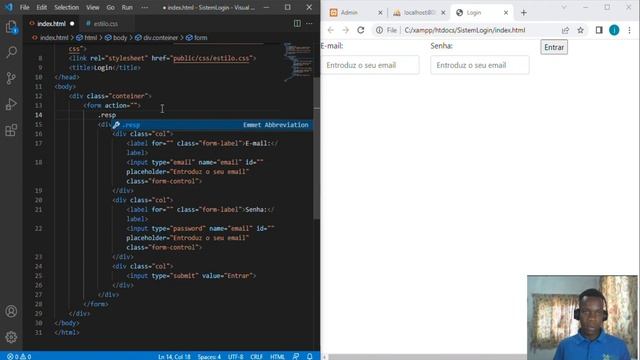Viewport: 640px width, 360px height.
Task: Switch to the index.html editor tab
Action: point(51,24)
